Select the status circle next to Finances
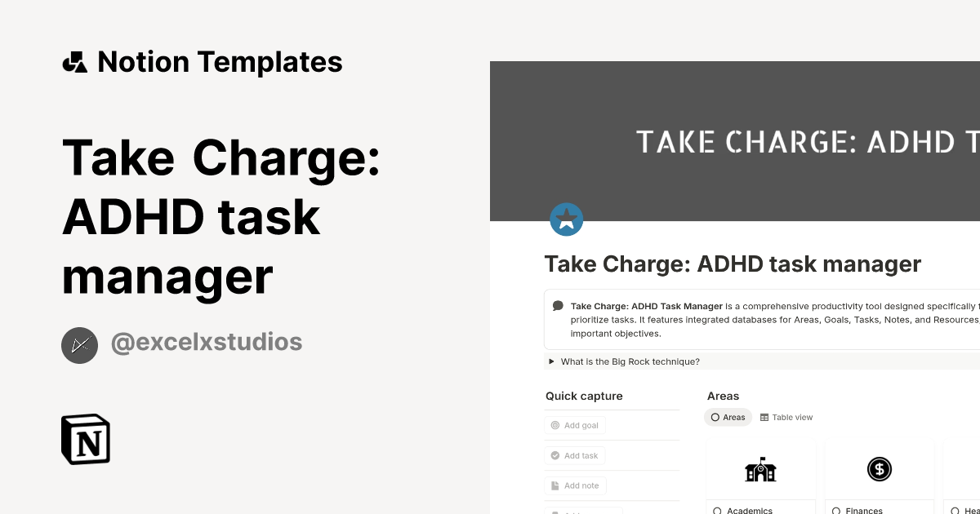980x514 pixels. pyautogui.click(x=835, y=510)
